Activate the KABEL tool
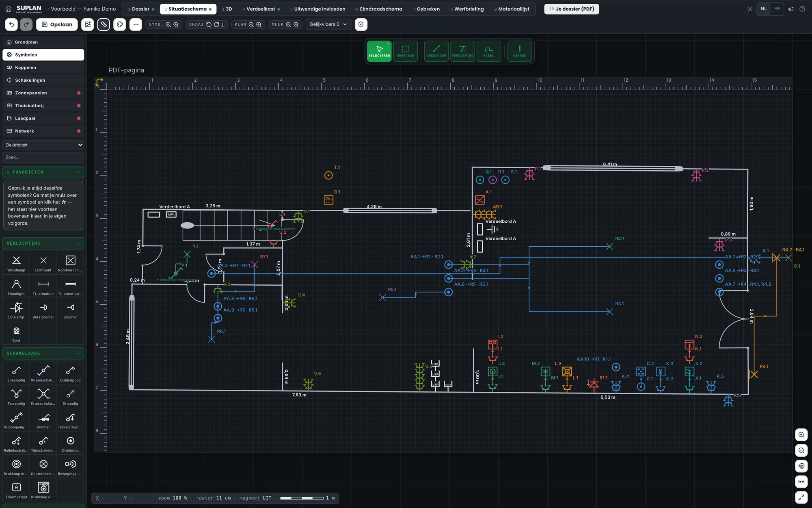The image size is (812, 508). [489, 51]
